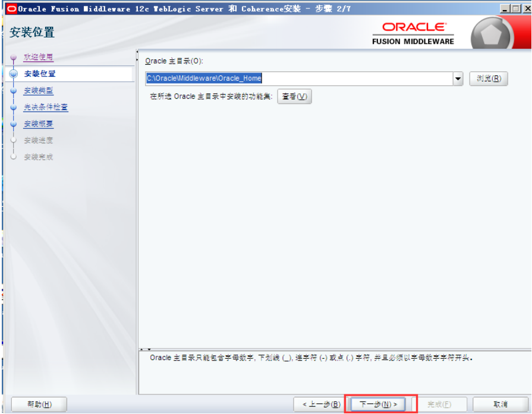532x414 pixels.
Task: Click the Installation Summary step bullet icon
Action: point(13,124)
